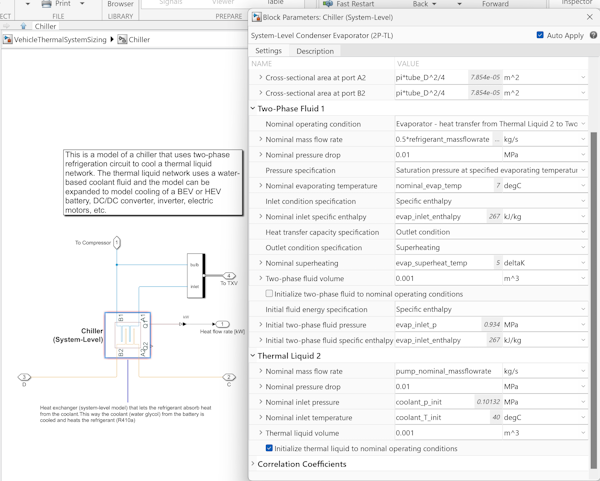Click the Chiller subsystem icon in the breadcrumb
This screenshot has width=600, height=481.
[122, 39]
